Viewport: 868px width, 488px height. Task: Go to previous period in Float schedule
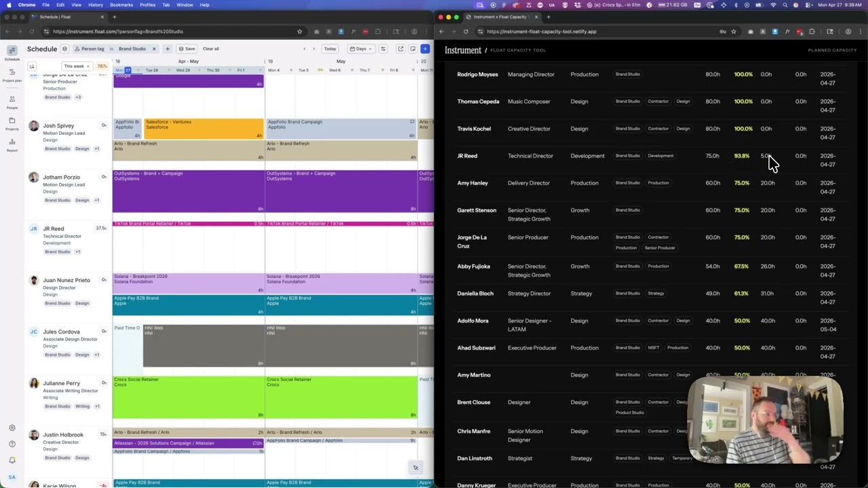click(x=304, y=49)
